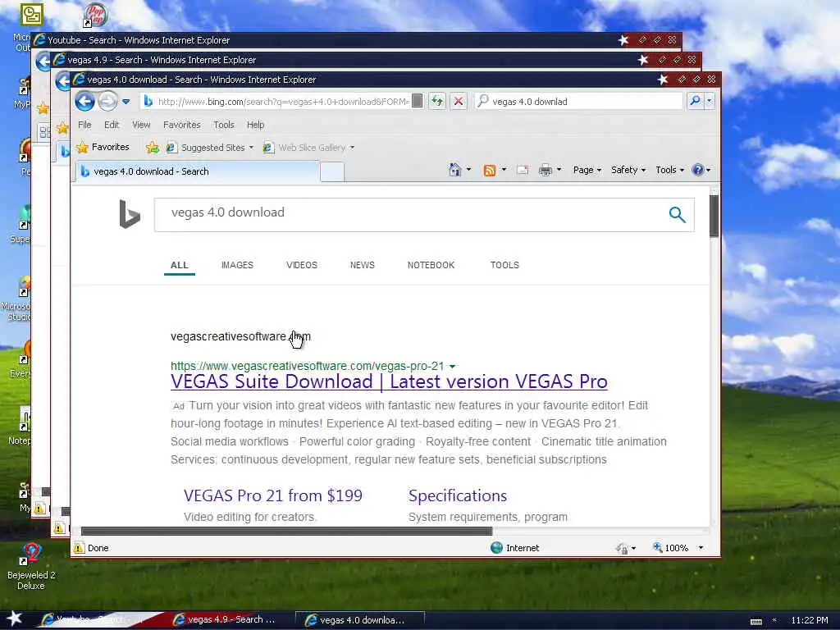Viewport: 840px width, 630px height.
Task: Click the Start star button on taskbar
Action: coord(14,619)
